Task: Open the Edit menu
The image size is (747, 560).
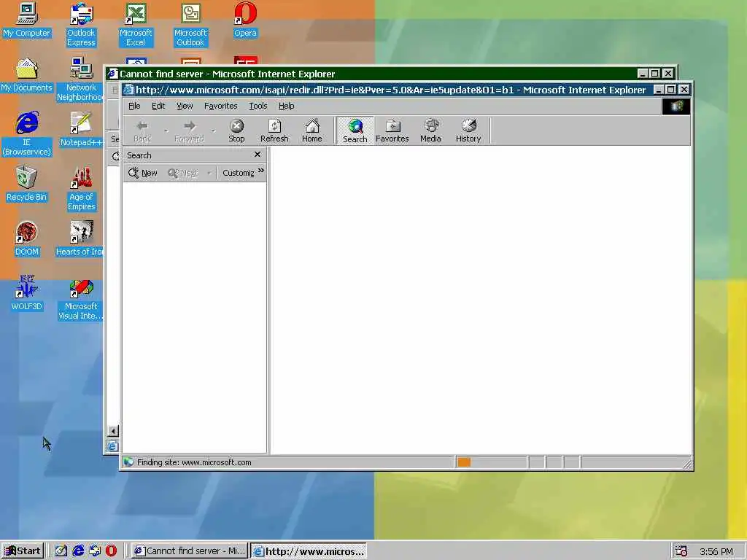Action: (158, 106)
